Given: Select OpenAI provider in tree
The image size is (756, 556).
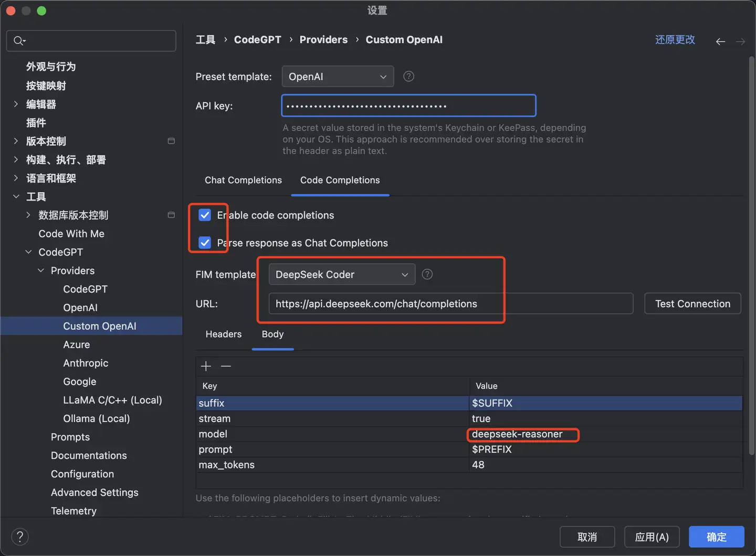Looking at the screenshot, I should click(80, 308).
